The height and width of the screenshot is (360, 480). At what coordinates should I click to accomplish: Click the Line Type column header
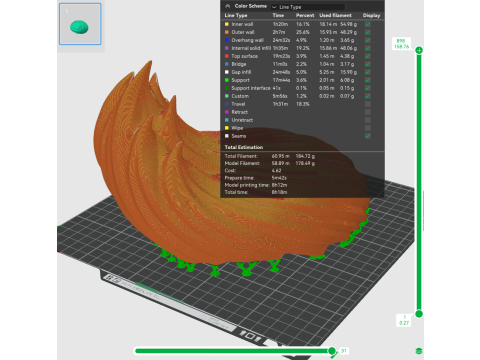pos(236,15)
